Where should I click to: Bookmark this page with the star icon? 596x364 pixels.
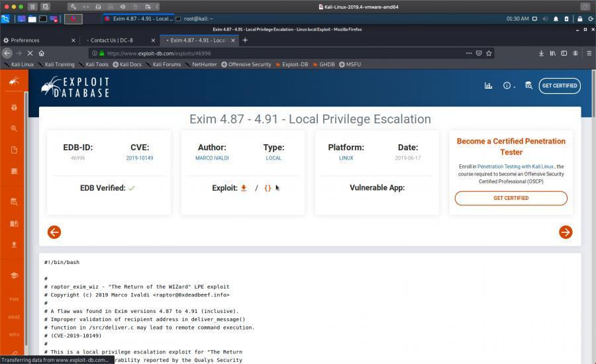pos(489,53)
